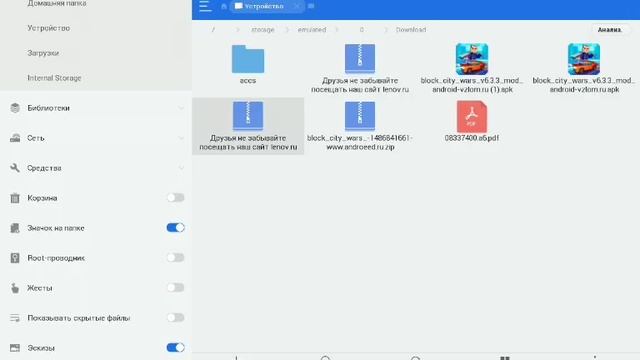The width and height of the screenshot is (640, 360).
Task: Click the Сеть network icon
Action: pos(15,138)
